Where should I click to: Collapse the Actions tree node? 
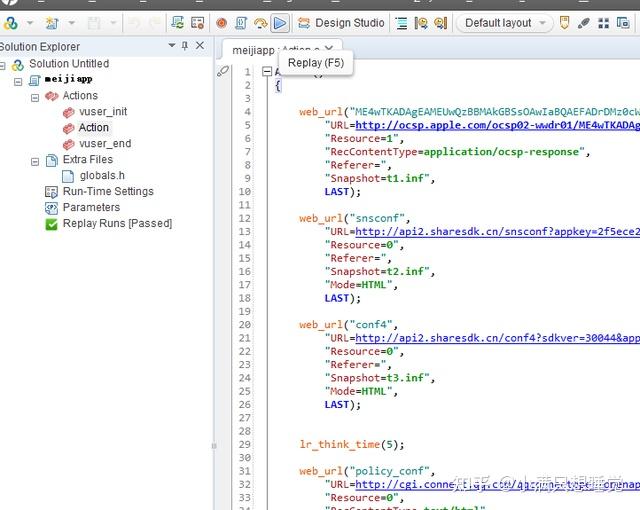point(35,96)
